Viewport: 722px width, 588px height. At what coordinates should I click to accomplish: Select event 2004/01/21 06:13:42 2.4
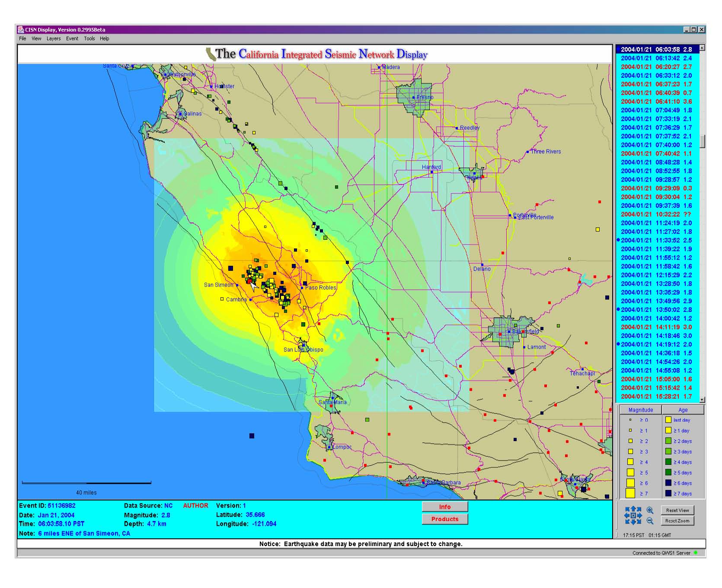pos(657,58)
